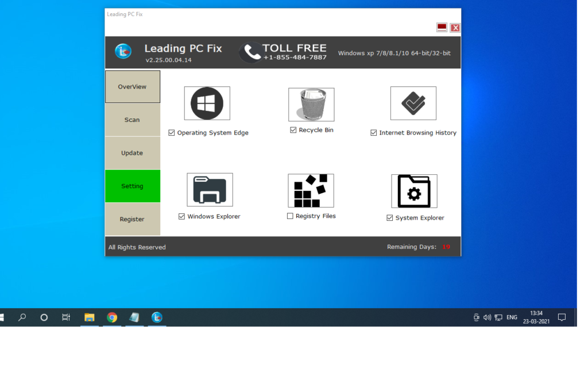This screenshot has width=588, height=368.
Task: Go to the OverView page
Action: click(132, 86)
